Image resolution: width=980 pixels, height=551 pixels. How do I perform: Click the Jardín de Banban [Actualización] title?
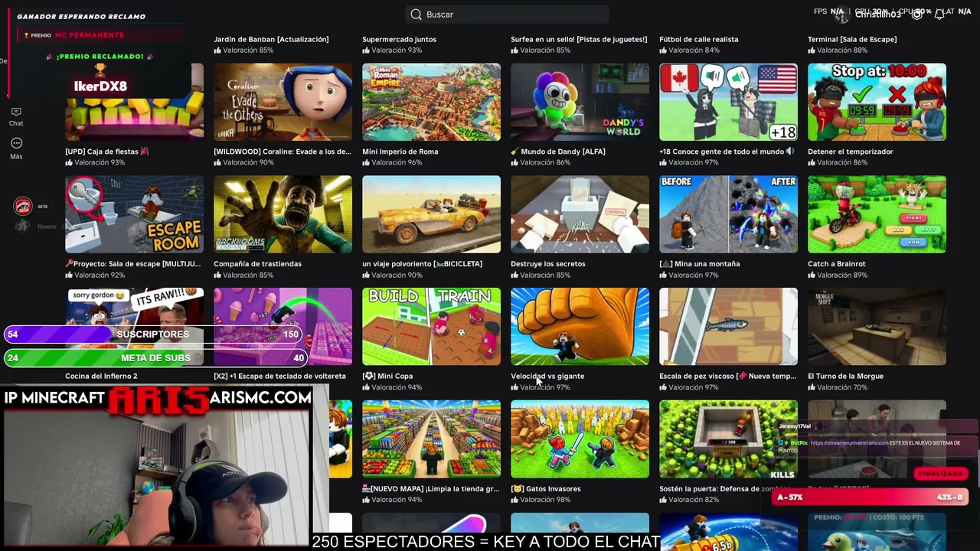coord(271,39)
